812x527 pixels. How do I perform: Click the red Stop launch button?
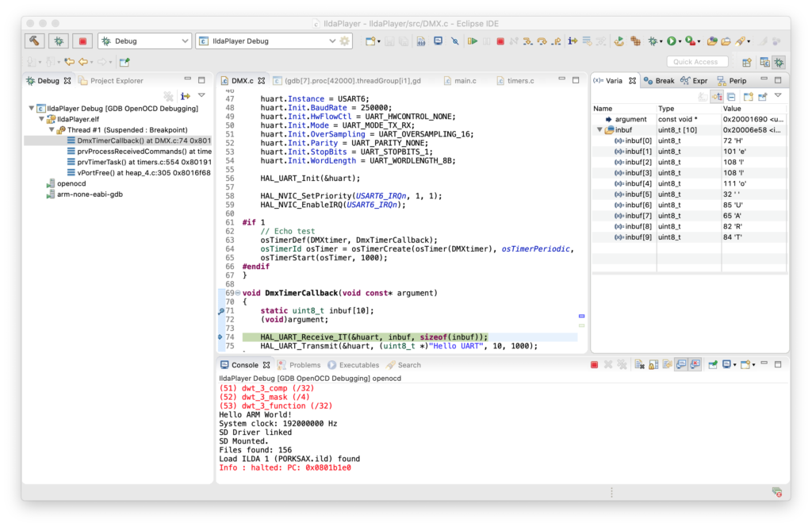[81, 40]
